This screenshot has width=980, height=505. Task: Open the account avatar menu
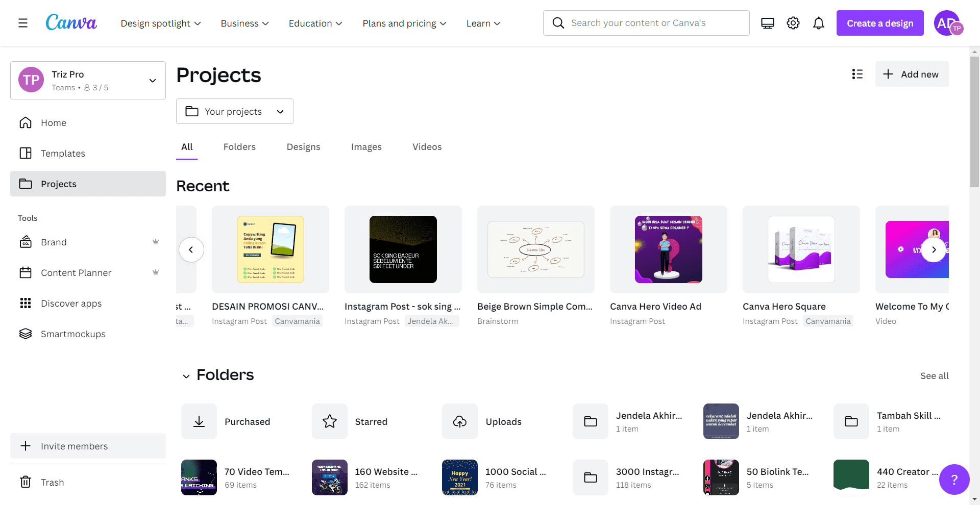[948, 23]
